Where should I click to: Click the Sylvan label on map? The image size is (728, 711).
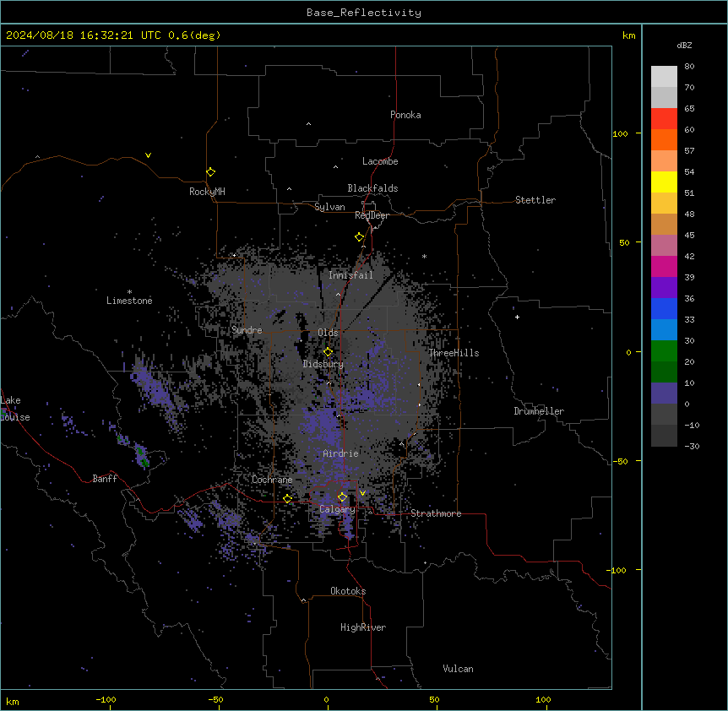coord(329,207)
